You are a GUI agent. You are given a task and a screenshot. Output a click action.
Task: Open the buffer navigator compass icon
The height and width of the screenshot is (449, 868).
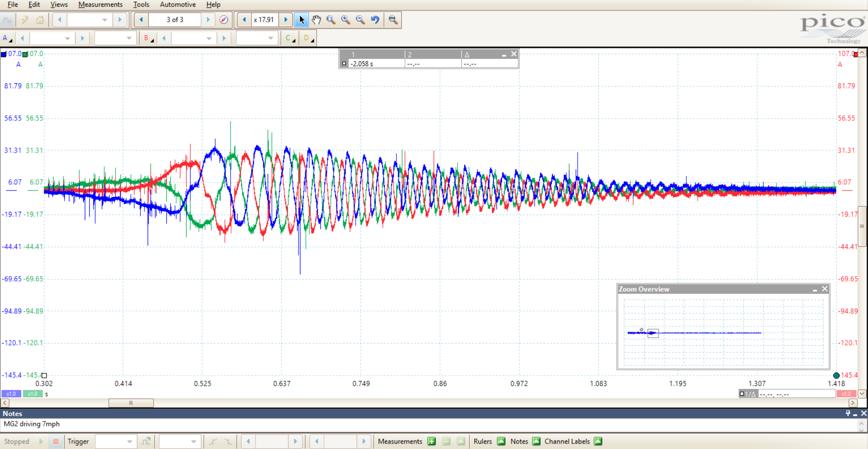click(224, 20)
